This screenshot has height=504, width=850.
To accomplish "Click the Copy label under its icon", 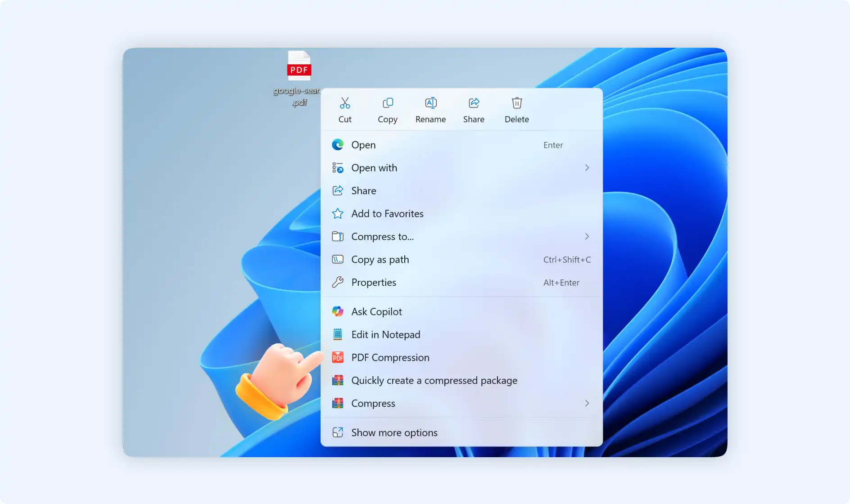I will click(388, 120).
